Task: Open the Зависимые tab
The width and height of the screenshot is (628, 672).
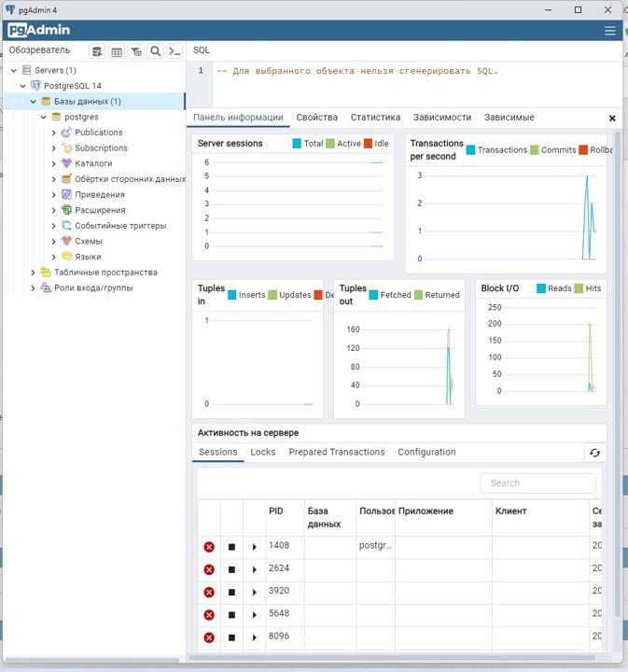Action: pos(509,118)
